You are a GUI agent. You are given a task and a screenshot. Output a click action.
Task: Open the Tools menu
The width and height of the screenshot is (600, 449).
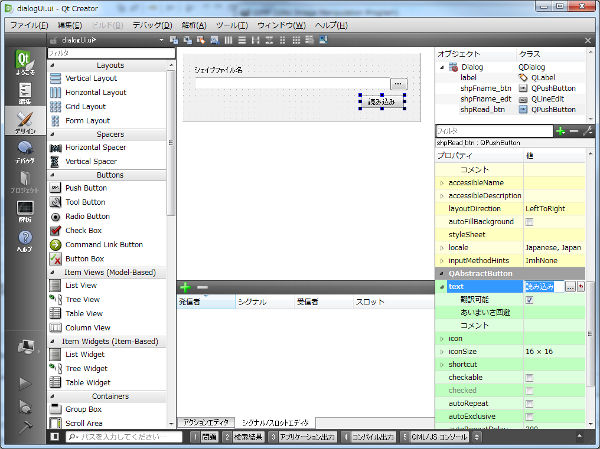pos(232,25)
